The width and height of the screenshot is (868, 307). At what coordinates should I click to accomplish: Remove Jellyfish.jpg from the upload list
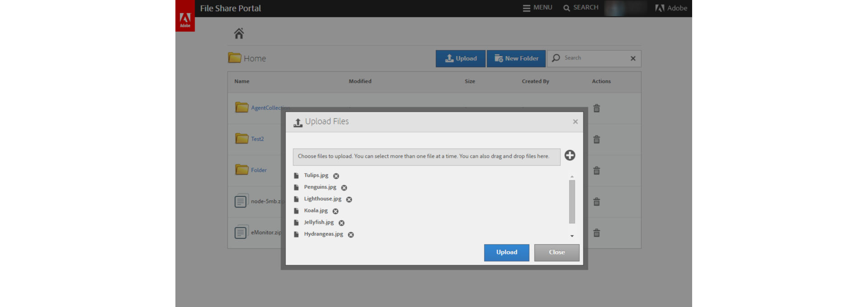341,223
